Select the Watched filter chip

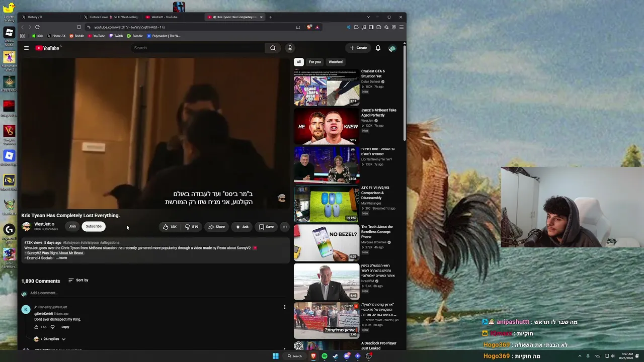coord(336,62)
